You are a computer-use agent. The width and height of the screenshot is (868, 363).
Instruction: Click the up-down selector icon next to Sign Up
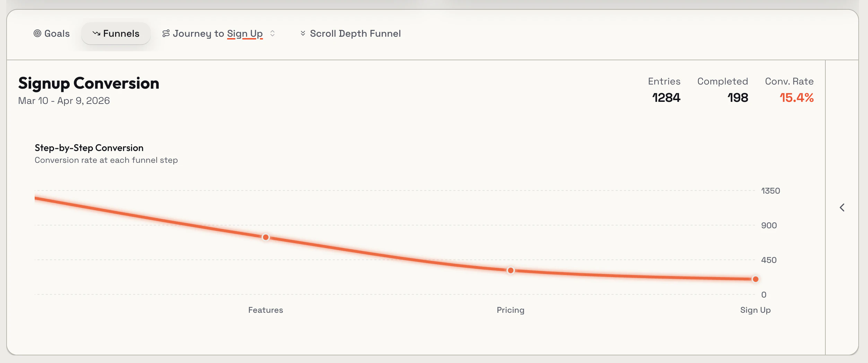coord(273,34)
